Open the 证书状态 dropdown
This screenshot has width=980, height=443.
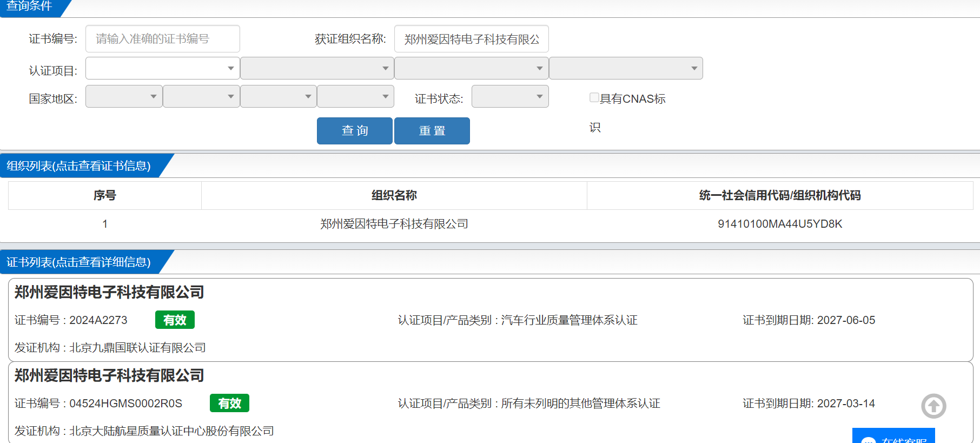coord(510,96)
